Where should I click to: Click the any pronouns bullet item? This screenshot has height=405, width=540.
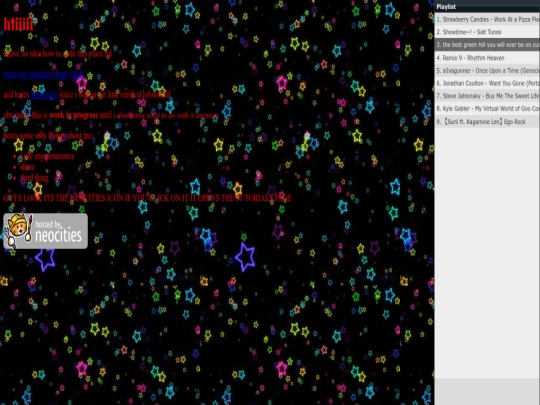47,156
